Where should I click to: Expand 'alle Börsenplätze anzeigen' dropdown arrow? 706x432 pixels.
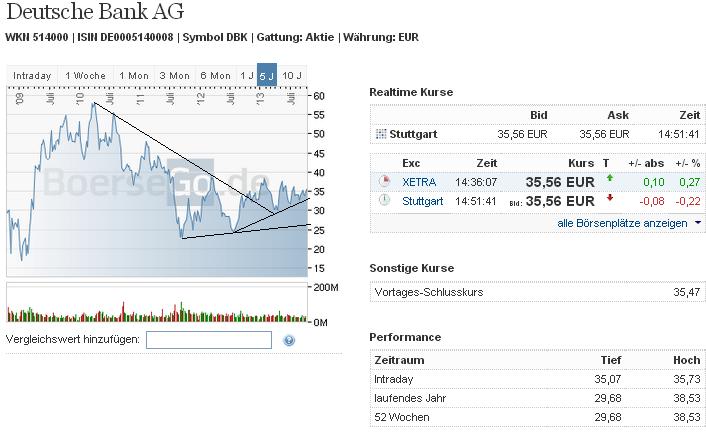tap(697, 223)
